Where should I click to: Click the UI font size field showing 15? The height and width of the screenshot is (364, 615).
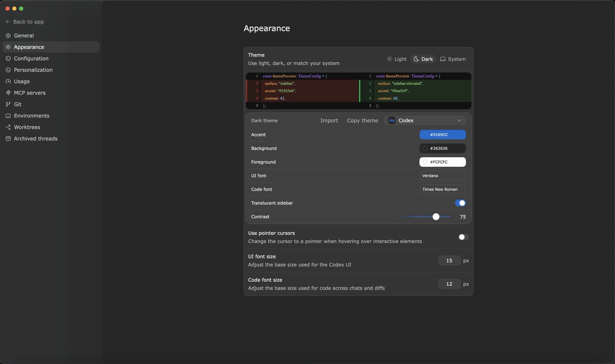[449, 260]
